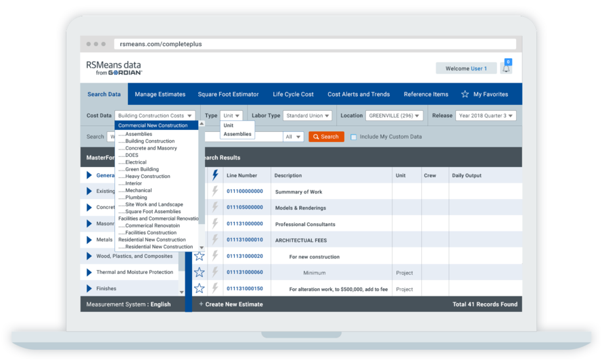
Task: Open the Type dropdown
Action: click(231, 116)
